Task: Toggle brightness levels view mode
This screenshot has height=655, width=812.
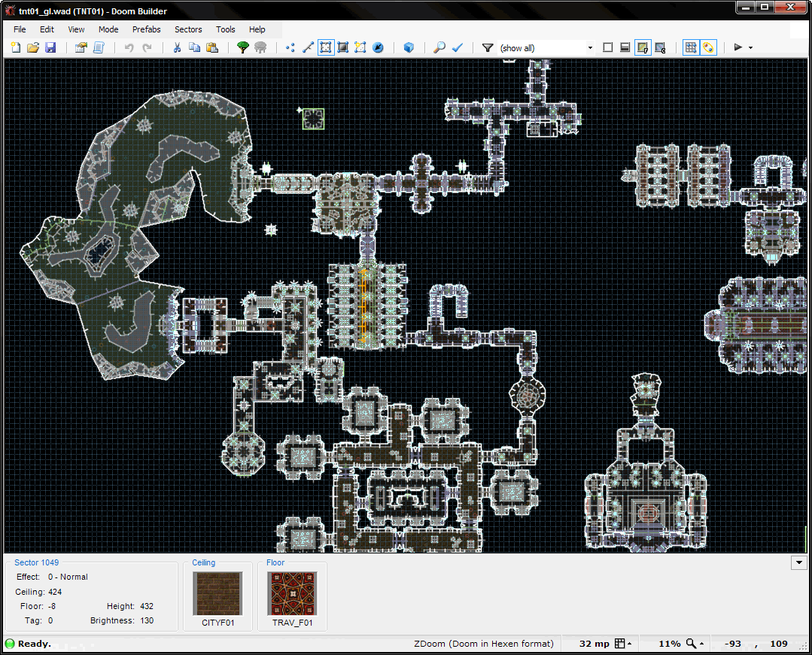Action: coord(625,47)
